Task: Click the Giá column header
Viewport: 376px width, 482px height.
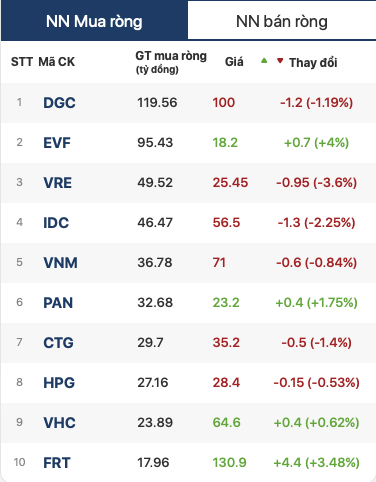Action: (x=234, y=62)
